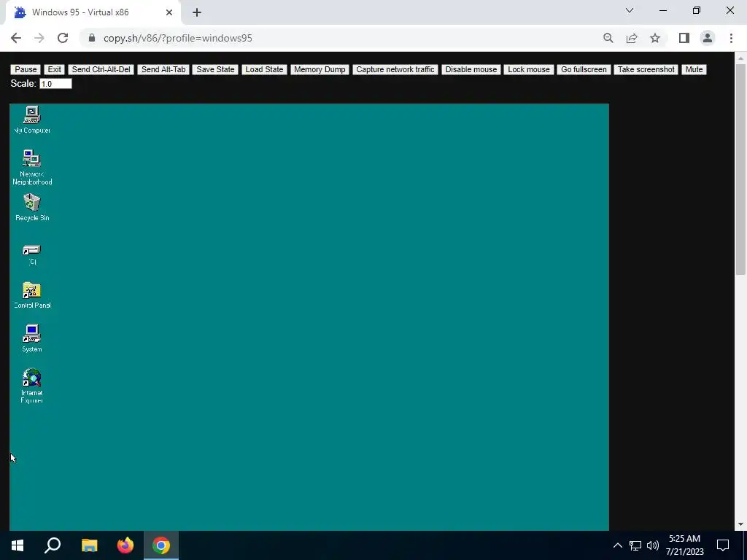
Task: Reload the current page
Action: point(63,38)
